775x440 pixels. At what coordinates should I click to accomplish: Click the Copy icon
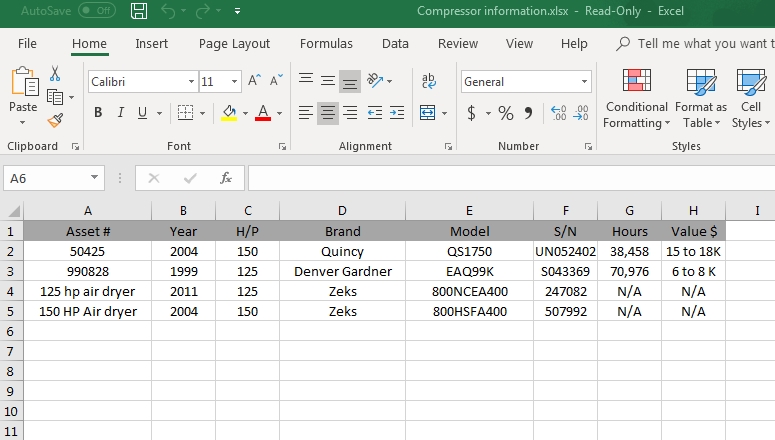point(55,97)
